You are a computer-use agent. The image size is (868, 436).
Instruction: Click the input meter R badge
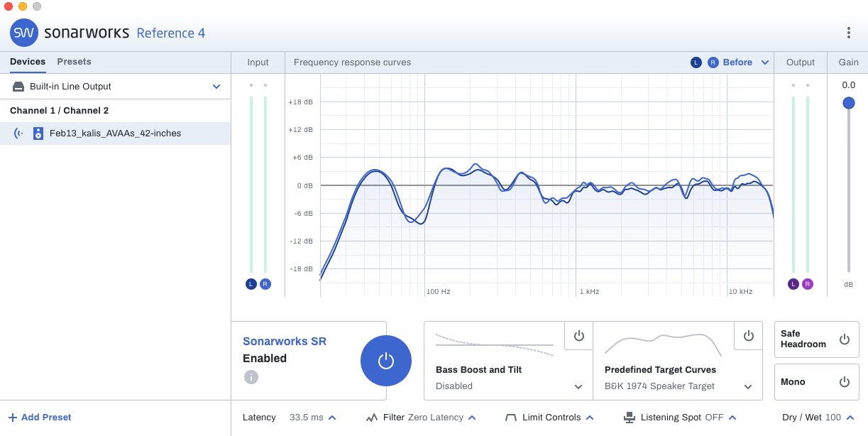coord(265,284)
